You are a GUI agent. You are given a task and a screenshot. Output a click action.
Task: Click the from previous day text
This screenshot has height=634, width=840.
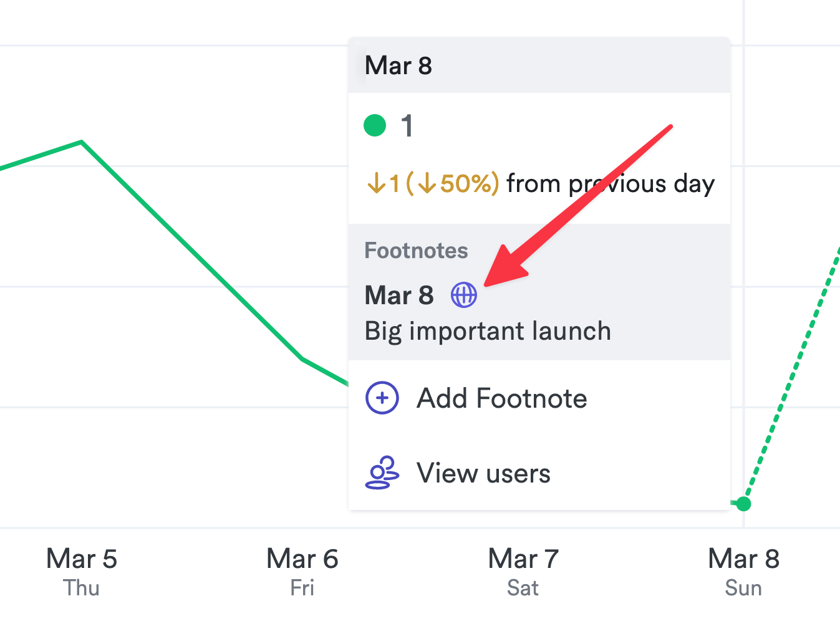point(610,184)
